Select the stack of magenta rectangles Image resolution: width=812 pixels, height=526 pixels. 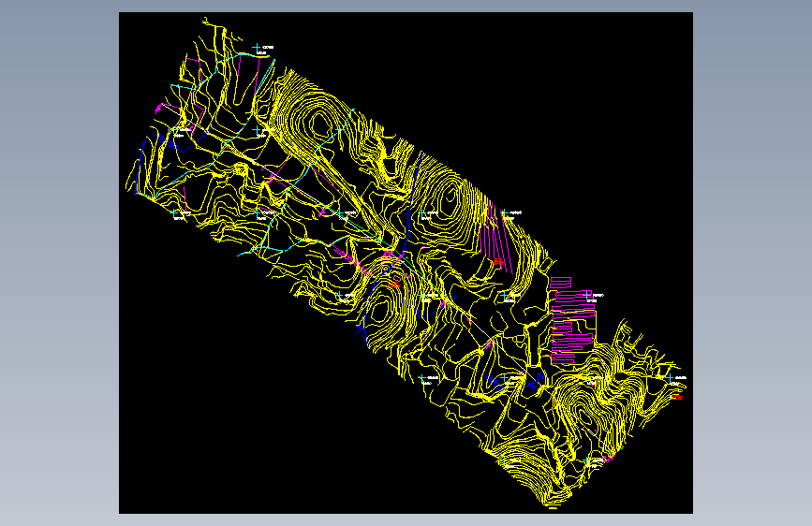[572, 320]
